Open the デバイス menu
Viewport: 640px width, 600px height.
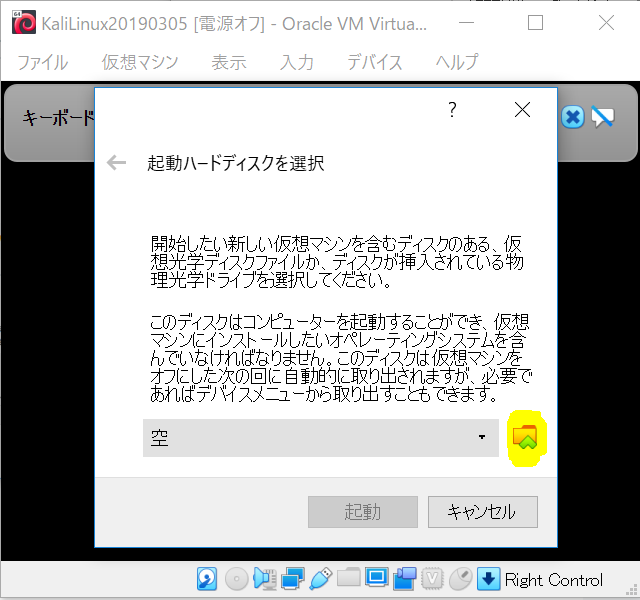point(375,62)
